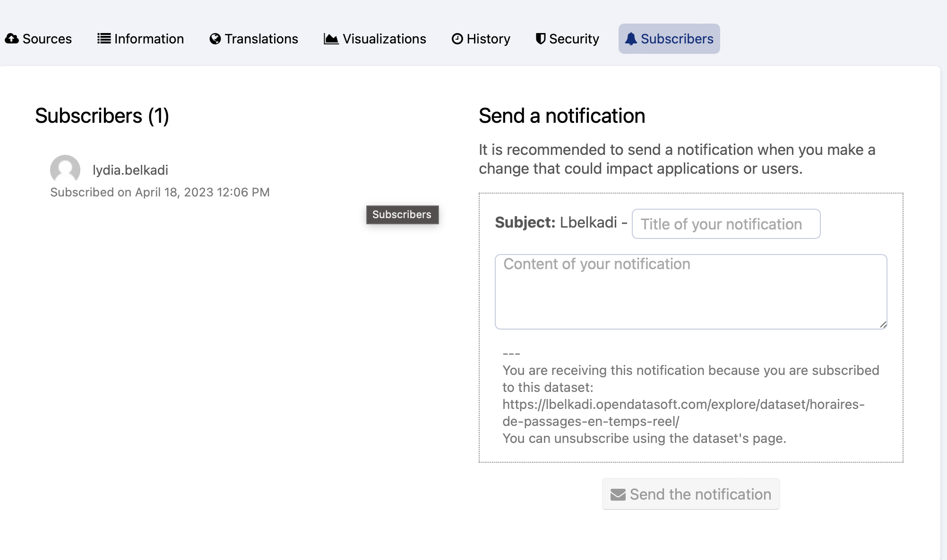Click the Security shield icon
Viewport: 947px width, 560px height.
click(x=541, y=39)
